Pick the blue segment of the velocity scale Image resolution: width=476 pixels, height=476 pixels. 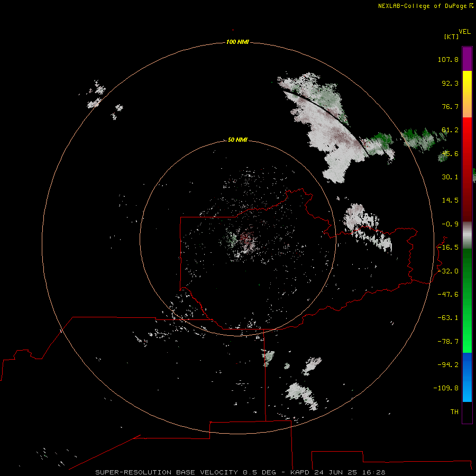[467, 377]
